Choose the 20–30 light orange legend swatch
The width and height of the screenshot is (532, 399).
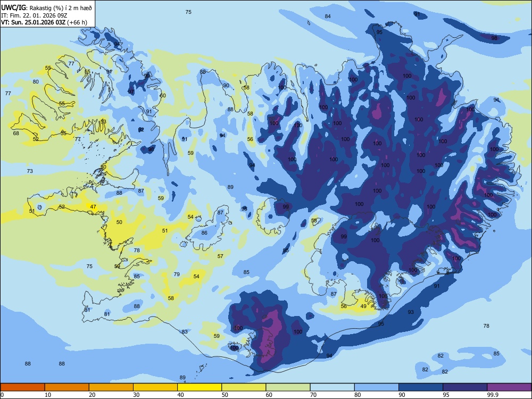(x=111, y=387)
